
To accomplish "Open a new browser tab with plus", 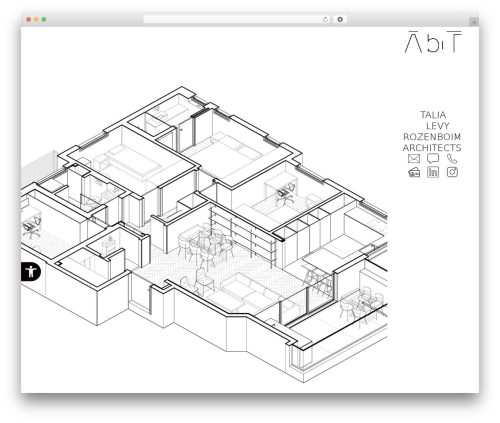I will pos(474,22).
